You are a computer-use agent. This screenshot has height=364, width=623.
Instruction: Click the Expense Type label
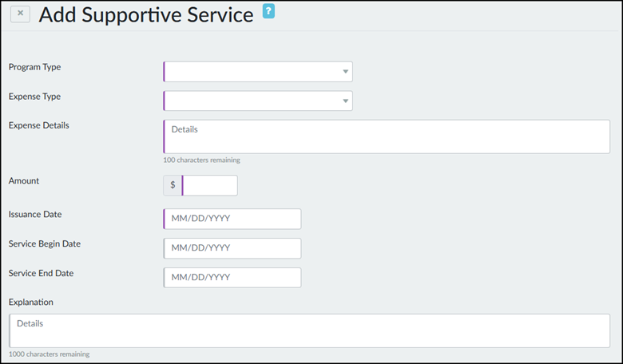pos(35,97)
